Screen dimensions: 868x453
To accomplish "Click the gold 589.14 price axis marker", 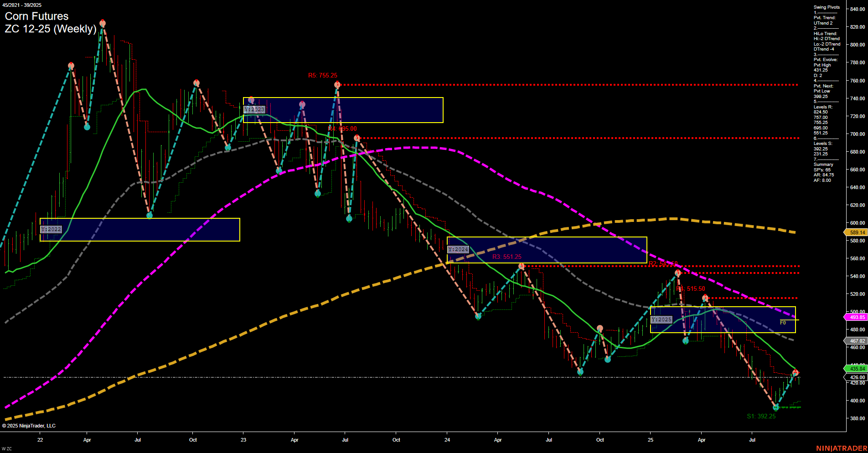I will pyautogui.click(x=856, y=232).
